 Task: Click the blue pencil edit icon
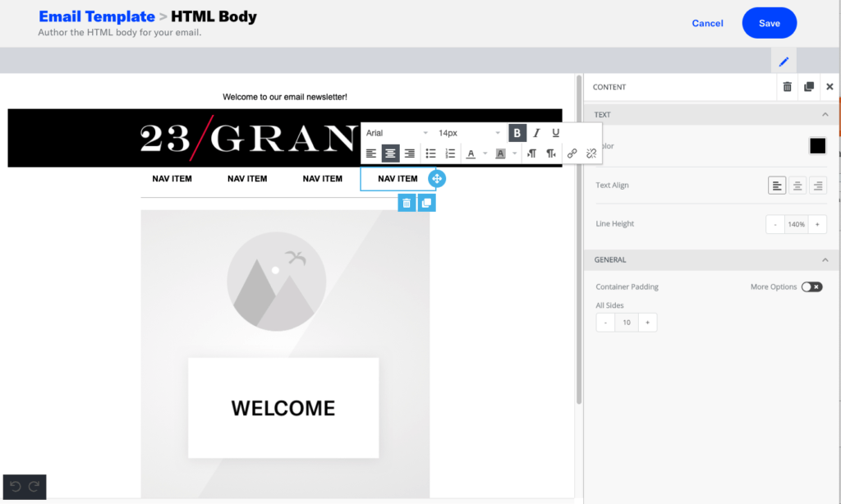[x=784, y=62]
